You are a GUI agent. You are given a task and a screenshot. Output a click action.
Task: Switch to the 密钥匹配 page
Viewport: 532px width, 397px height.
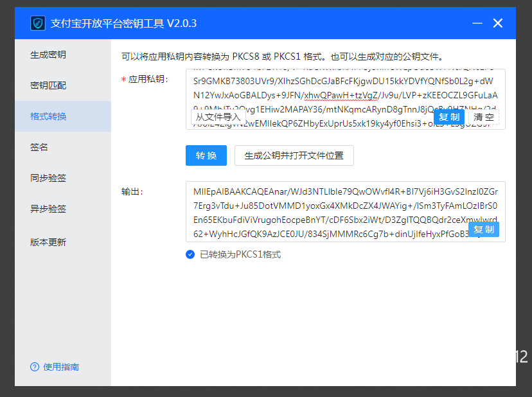48,85
